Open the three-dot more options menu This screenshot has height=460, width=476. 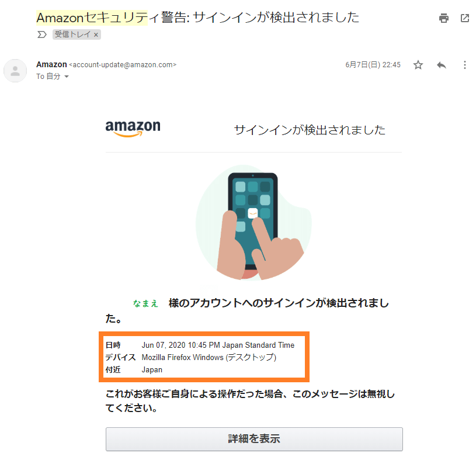(x=464, y=65)
